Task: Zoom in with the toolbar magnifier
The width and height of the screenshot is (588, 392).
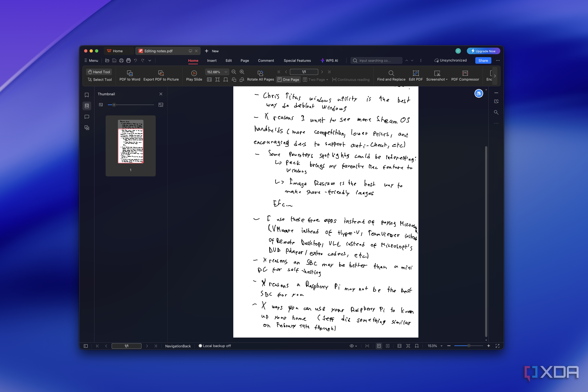Action: pos(242,72)
